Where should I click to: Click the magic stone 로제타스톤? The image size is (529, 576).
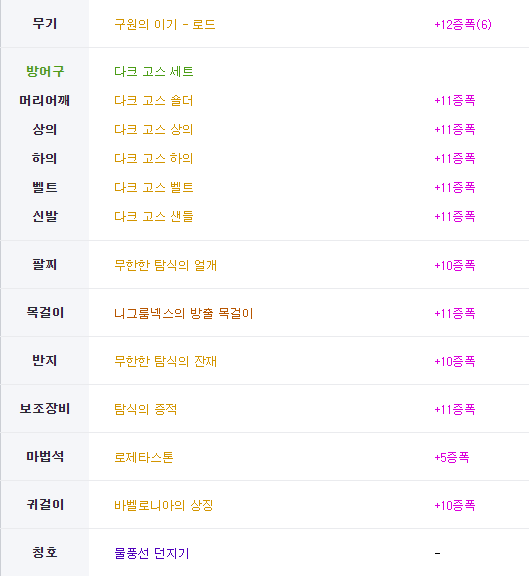point(144,457)
